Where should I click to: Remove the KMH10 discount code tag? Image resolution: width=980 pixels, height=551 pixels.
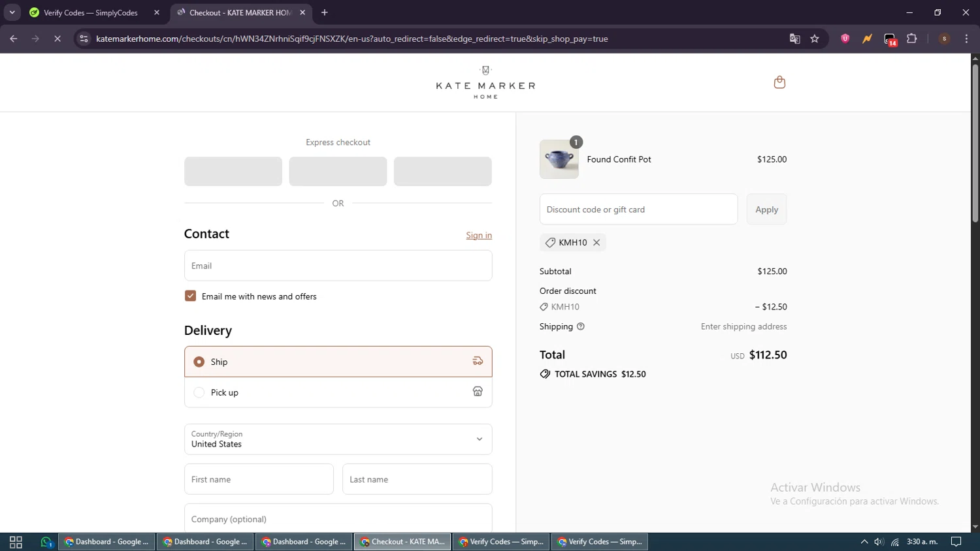(x=596, y=242)
